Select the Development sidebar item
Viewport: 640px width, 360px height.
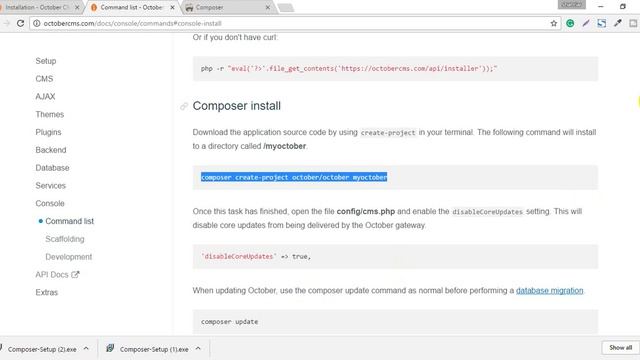tap(69, 257)
